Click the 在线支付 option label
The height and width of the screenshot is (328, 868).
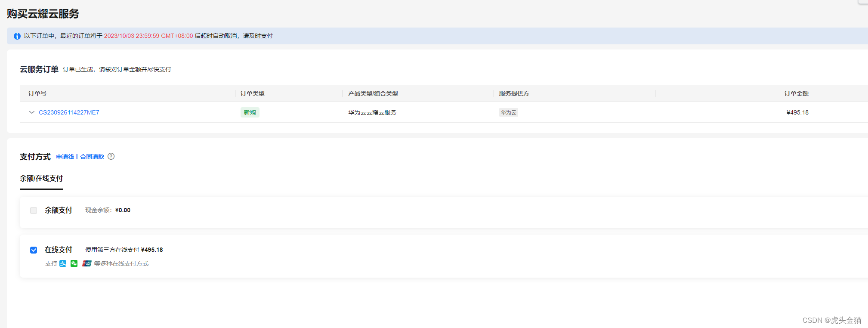pos(59,250)
